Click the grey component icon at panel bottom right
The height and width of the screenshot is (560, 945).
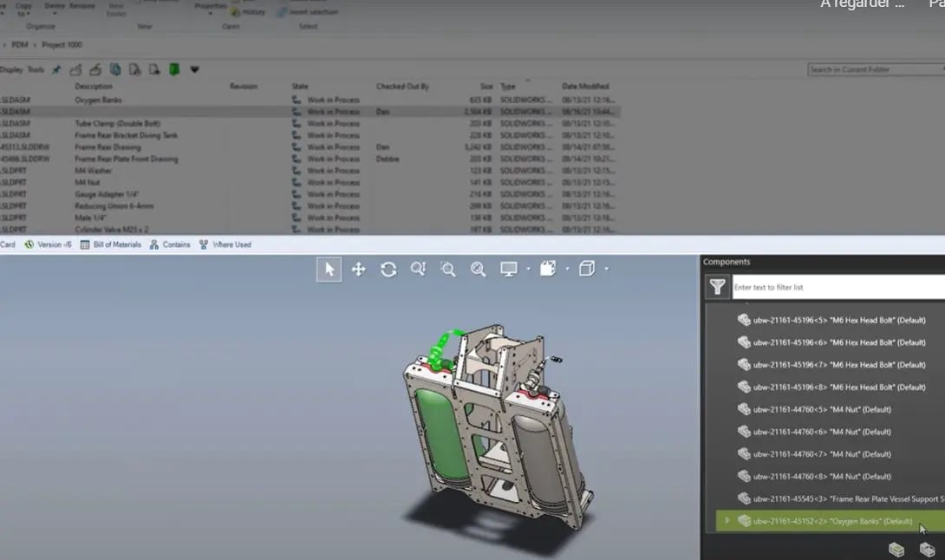[x=927, y=549]
